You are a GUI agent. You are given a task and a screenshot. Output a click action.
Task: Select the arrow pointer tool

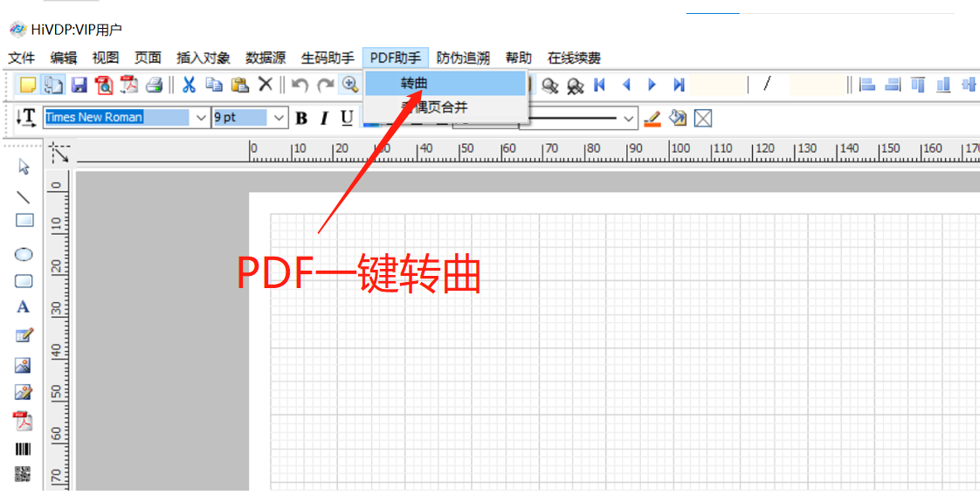[x=24, y=166]
